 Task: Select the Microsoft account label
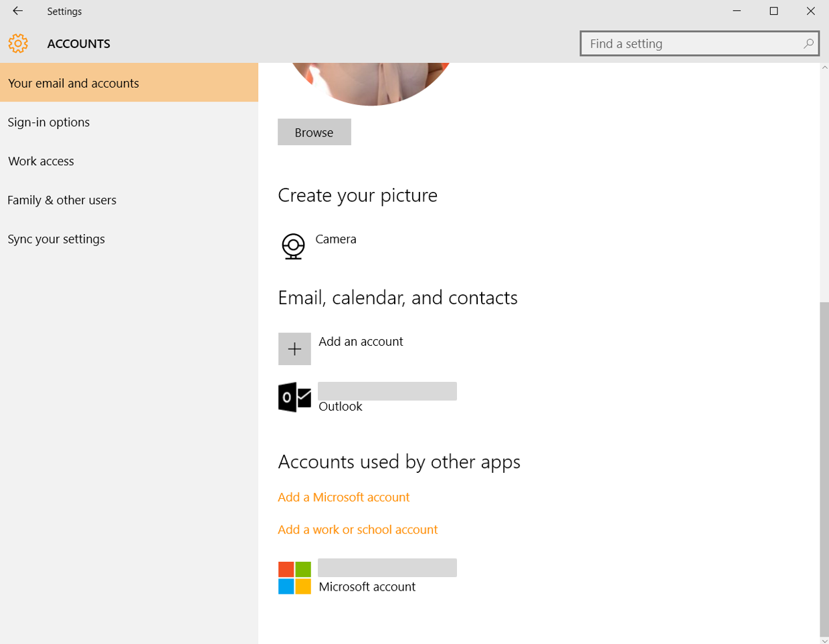tap(367, 586)
